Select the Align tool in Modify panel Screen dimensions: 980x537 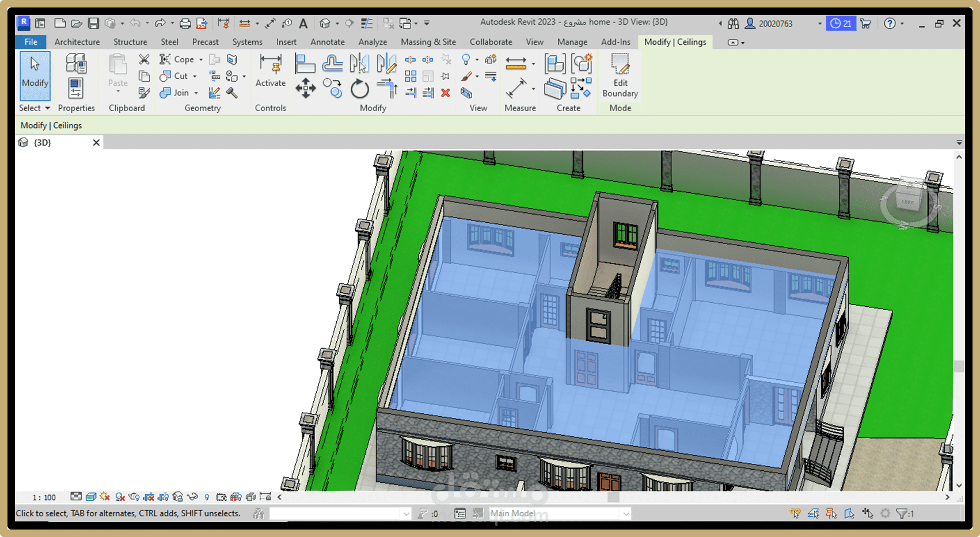(x=305, y=63)
